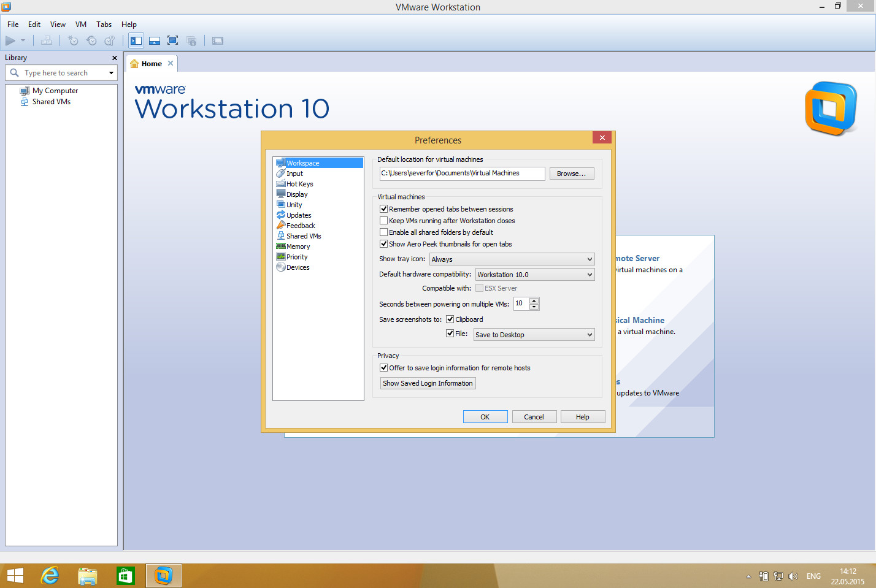Decrease seconds between powering on VMs
Image resolution: width=876 pixels, height=588 pixels.
pos(534,307)
